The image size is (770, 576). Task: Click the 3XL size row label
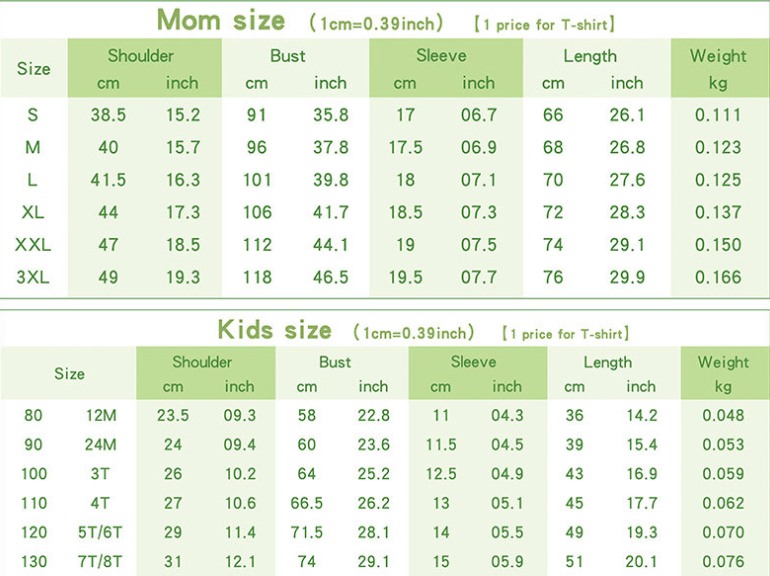point(33,277)
